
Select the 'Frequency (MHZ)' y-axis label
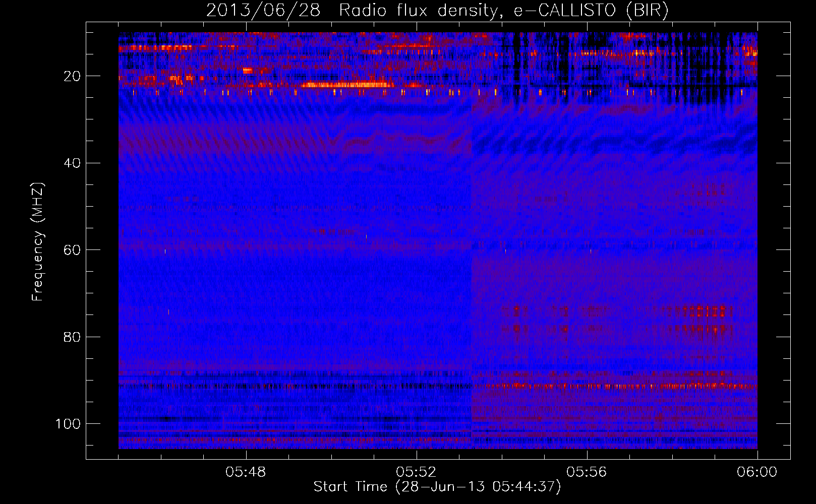[x=38, y=242]
